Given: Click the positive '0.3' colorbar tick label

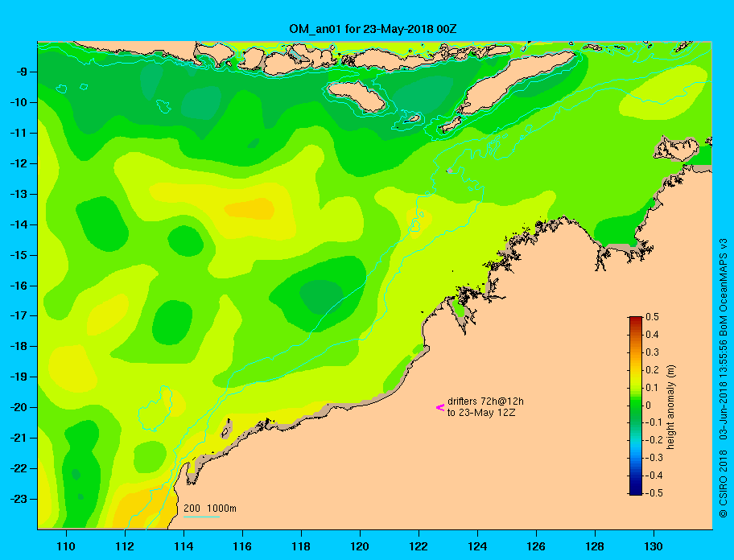Looking at the screenshot, I should (652, 352).
